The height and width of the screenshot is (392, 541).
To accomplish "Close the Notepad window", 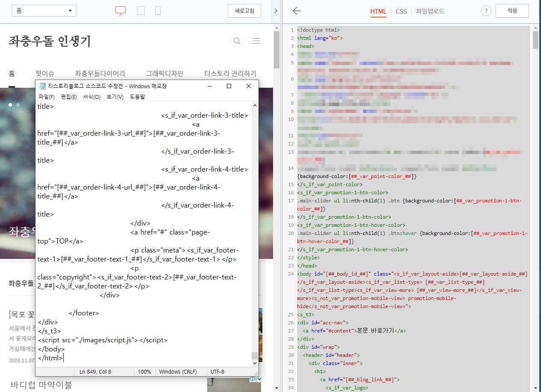I will coord(249,86).
